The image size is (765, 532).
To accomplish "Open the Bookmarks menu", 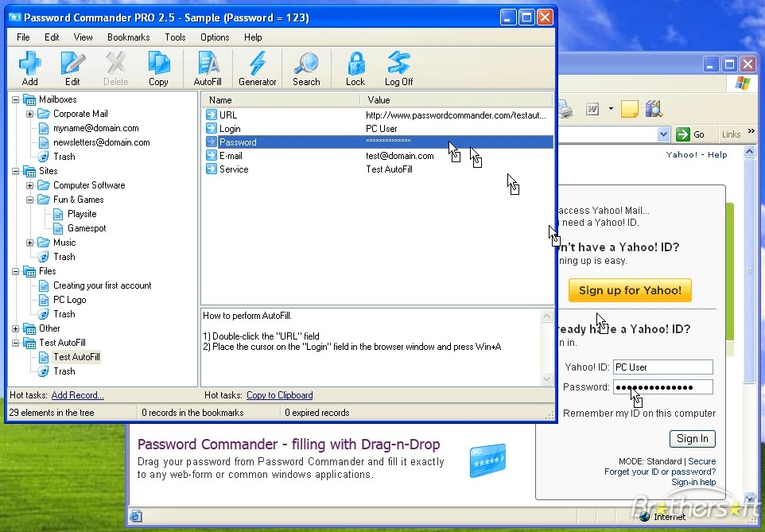I will 128,37.
